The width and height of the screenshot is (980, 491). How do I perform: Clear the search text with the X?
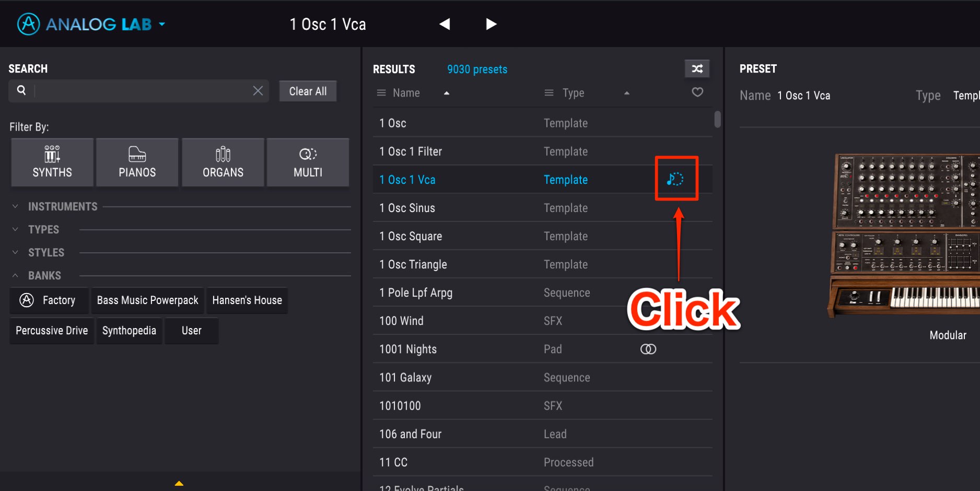click(x=258, y=91)
